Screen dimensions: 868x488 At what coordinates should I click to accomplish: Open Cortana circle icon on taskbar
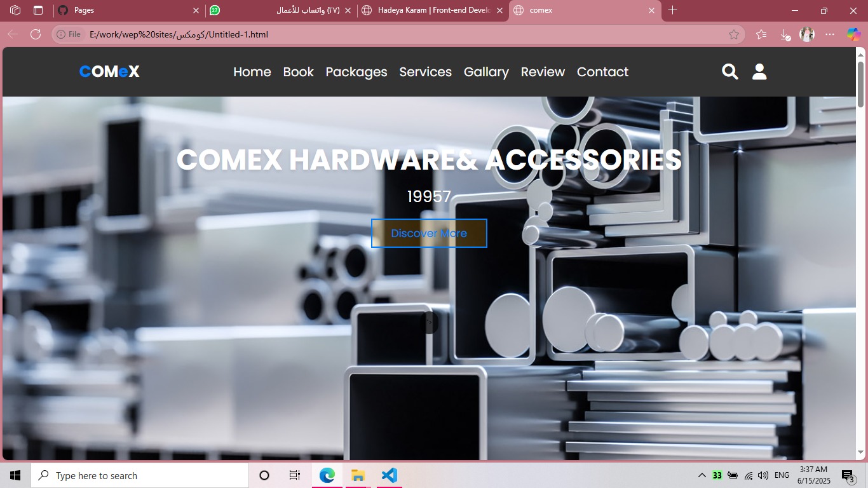pyautogui.click(x=264, y=475)
